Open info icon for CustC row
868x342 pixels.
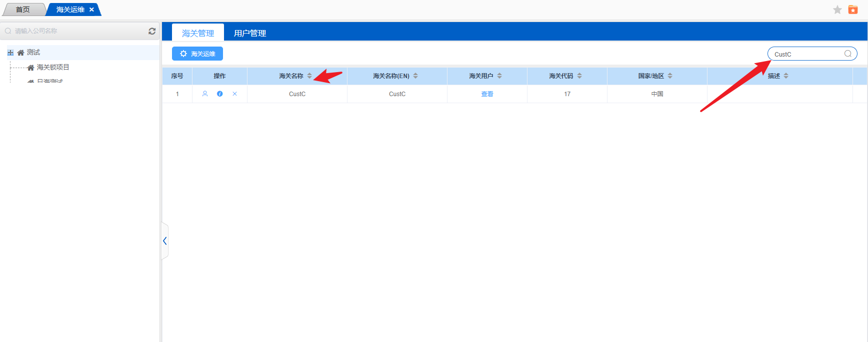[x=220, y=94]
